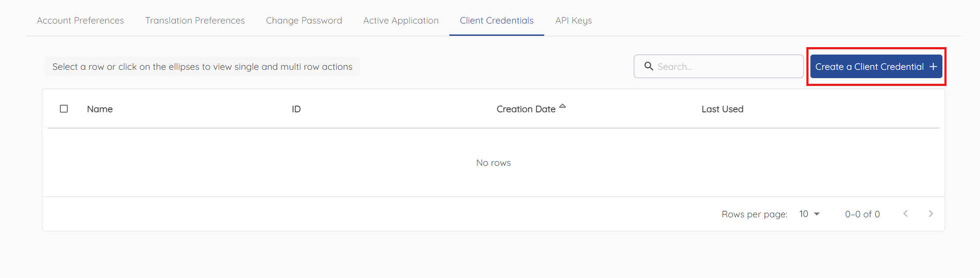Viewport: 980px width, 278px height.
Task: Switch to the Translation Preferences tab
Action: [195, 21]
